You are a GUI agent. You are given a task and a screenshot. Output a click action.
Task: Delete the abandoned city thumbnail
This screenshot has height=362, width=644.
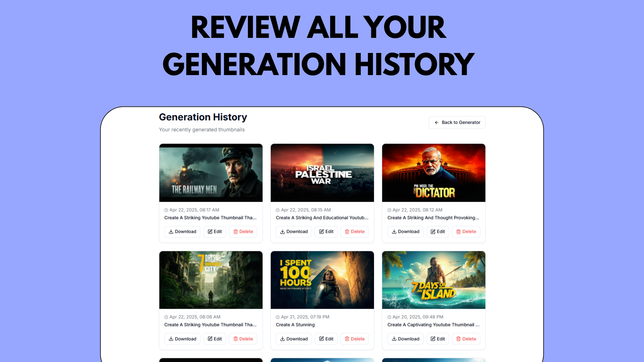coord(243,339)
